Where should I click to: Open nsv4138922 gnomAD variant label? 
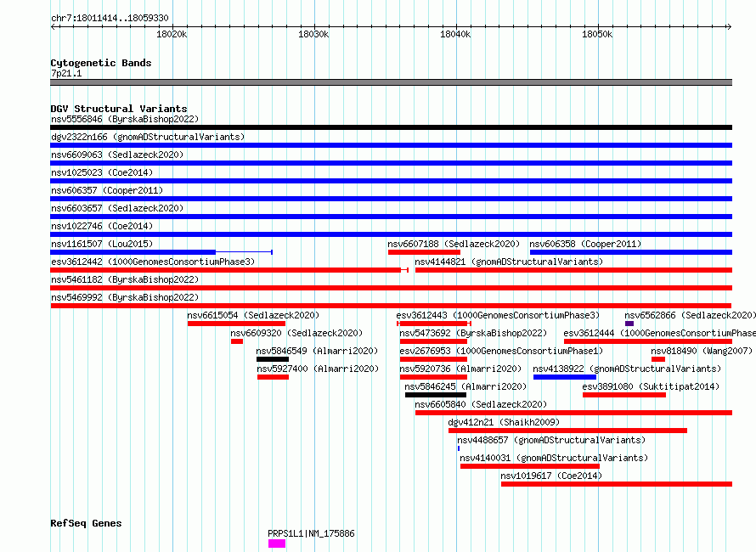coord(627,369)
